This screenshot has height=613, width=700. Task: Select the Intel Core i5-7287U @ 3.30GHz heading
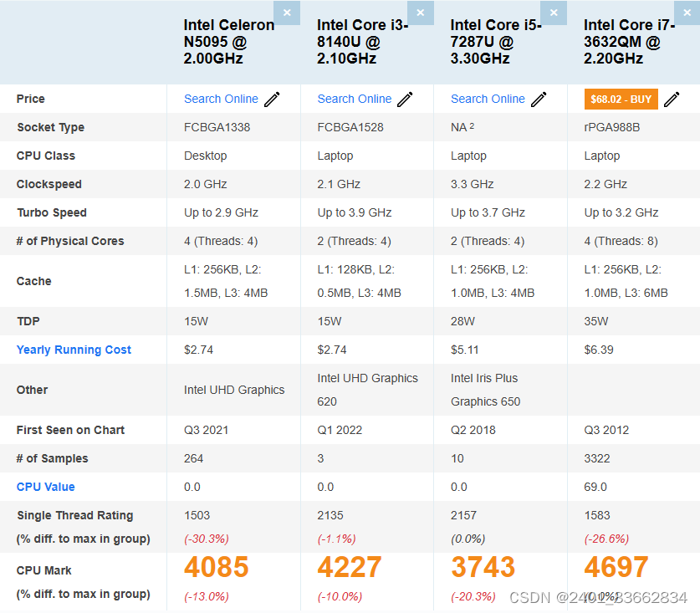tap(496, 42)
